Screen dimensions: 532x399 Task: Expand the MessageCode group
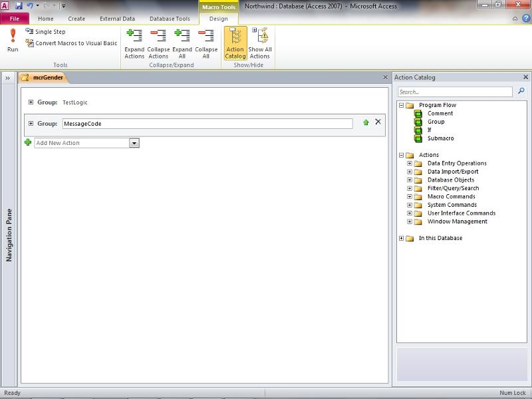coord(31,124)
